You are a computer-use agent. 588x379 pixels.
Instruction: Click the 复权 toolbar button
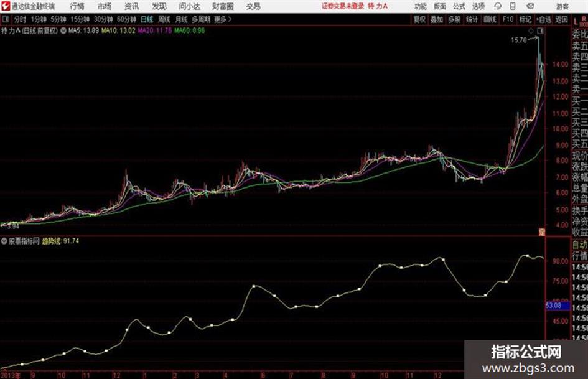point(419,19)
